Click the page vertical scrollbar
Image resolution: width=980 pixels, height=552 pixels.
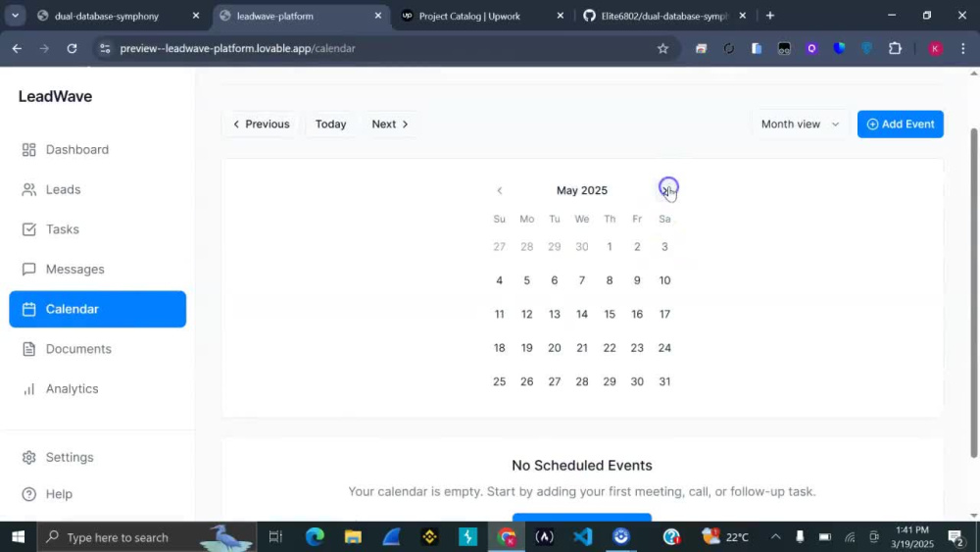(974, 293)
